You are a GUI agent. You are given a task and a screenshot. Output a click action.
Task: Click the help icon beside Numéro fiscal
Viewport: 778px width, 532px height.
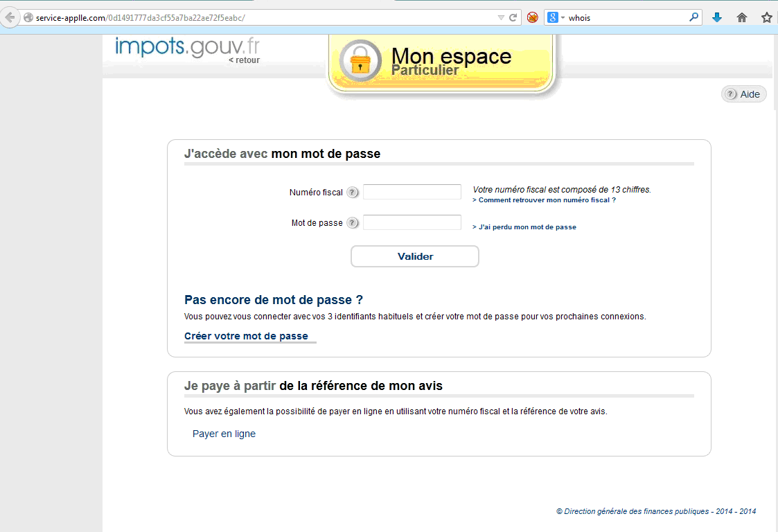tap(353, 192)
